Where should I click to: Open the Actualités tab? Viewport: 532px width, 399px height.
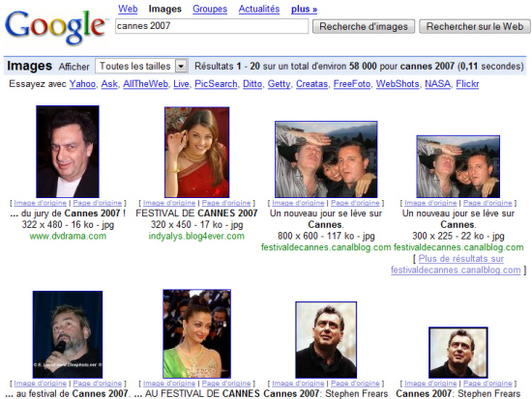pyautogui.click(x=259, y=9)
